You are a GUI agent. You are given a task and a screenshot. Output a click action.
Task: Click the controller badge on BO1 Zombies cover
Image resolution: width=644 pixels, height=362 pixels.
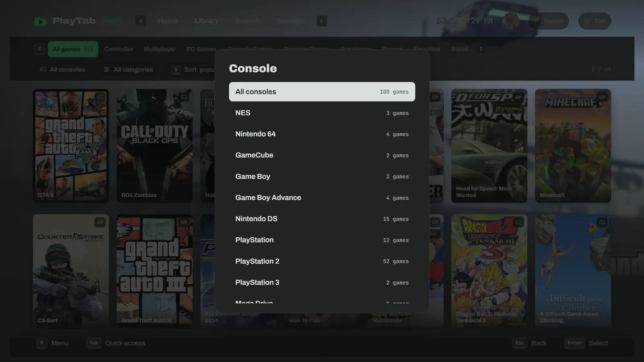click(184, 97)
